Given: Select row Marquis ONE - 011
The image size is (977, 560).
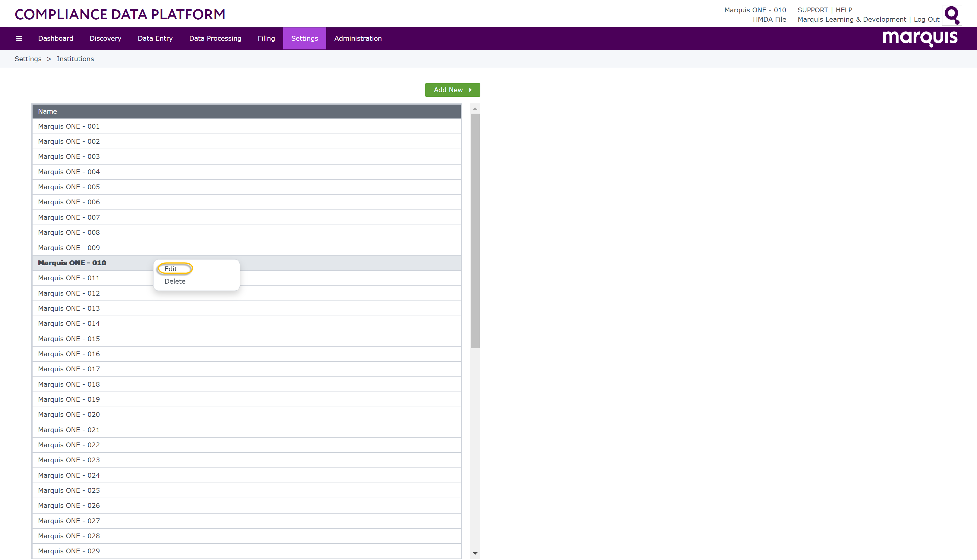Looking at the screenshot, I should tap(247, 278).
